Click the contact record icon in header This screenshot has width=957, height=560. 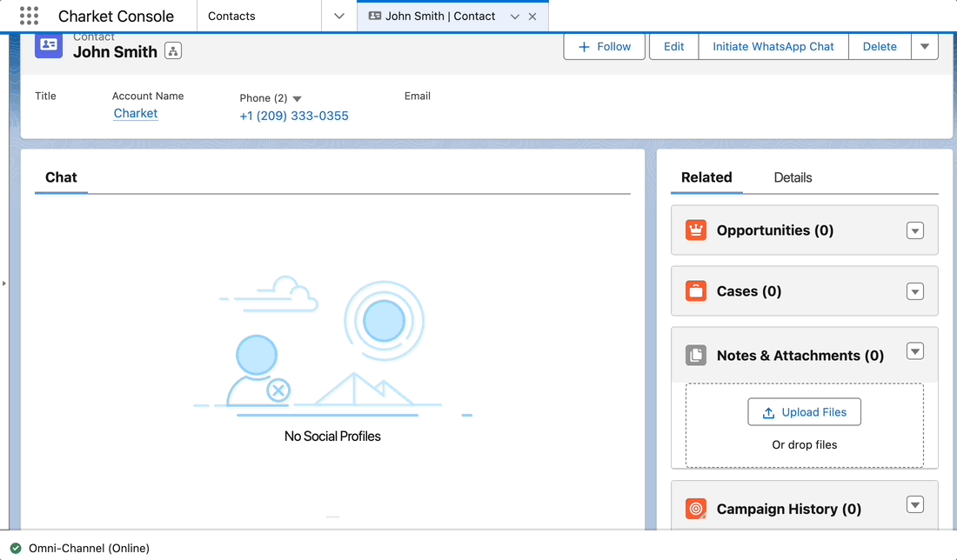[x=49, y=45]
